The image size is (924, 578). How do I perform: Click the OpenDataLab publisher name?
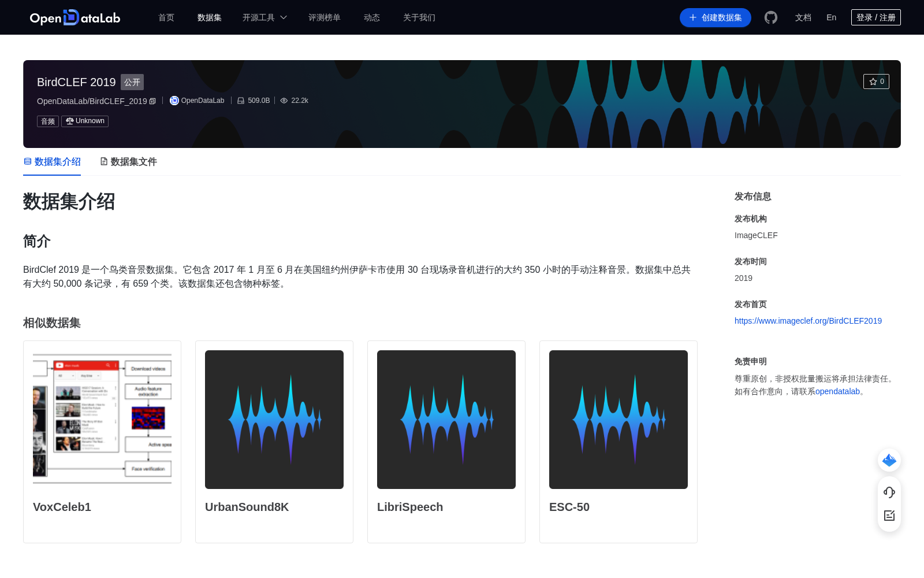tap(203, 101)
